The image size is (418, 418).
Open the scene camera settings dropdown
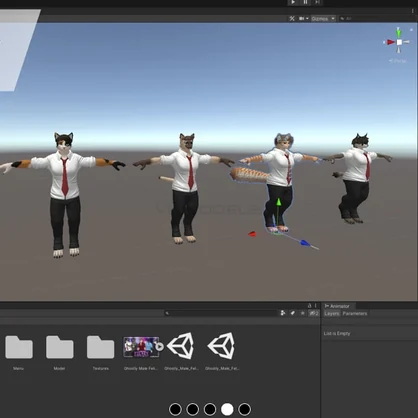pos(303,19)
